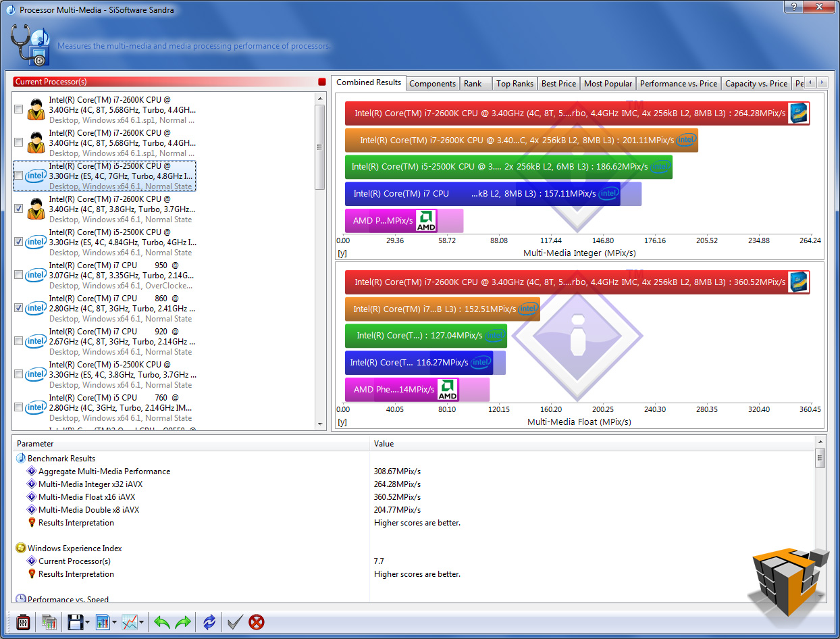Screen dimensions: 840x639
Task: Uncheck the i7-2600K 3.8GHz processor checkbox
Action: (19, 209)
